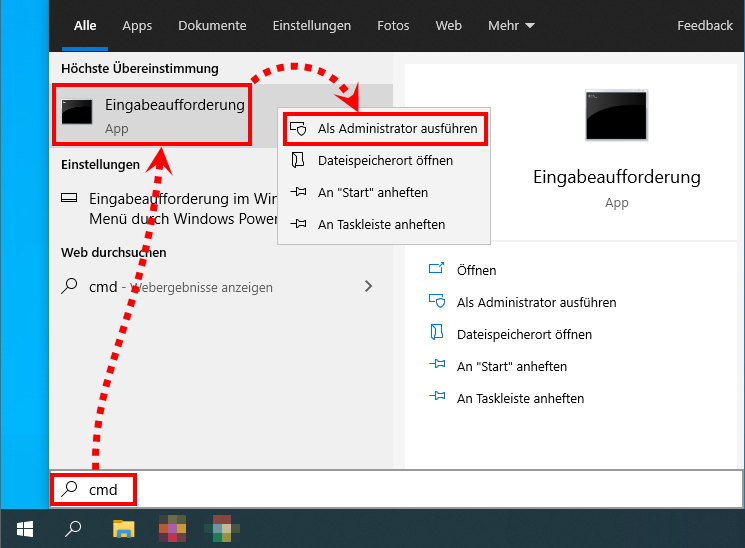Switch to the Dokumente tab
This screenshot has width=745, height=548.
(210, 25)
